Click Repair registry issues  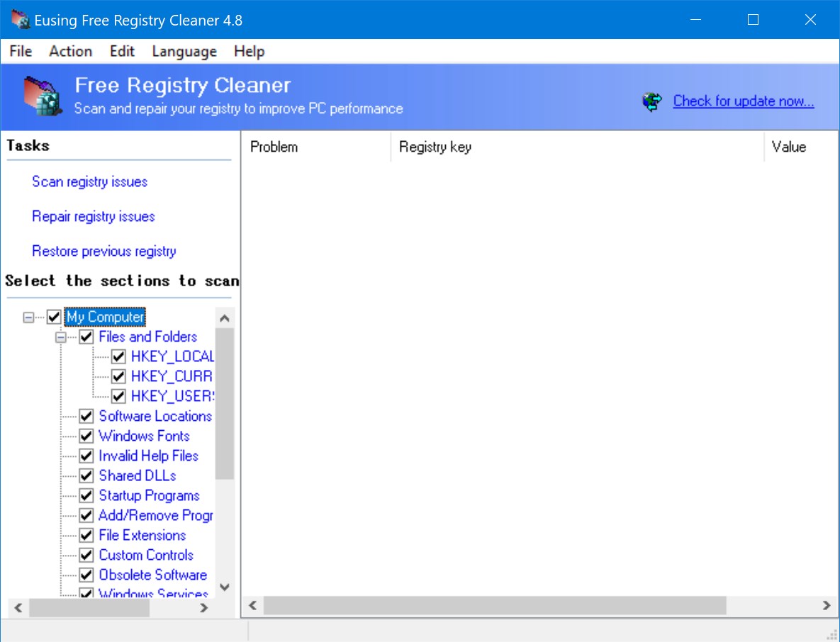[93, 217]
